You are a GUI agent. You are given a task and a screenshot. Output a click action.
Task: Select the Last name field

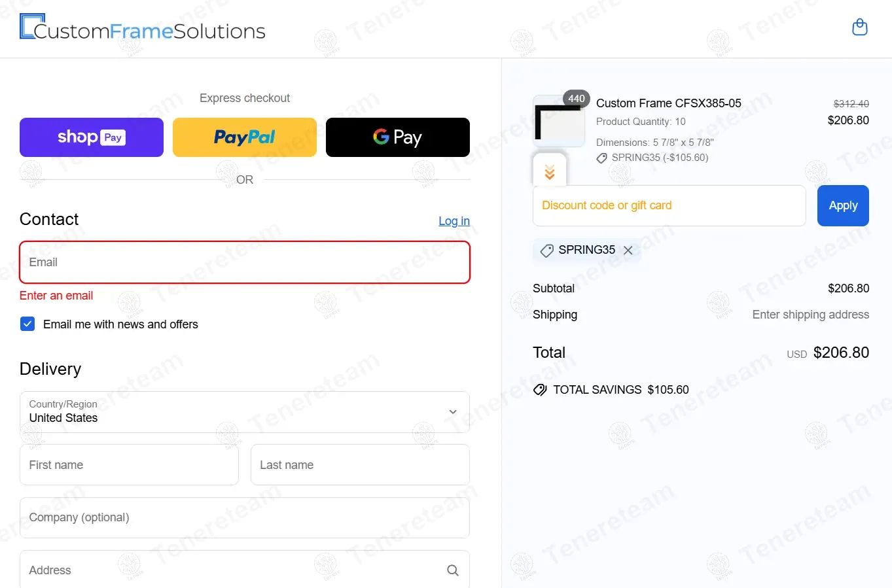pyautogui.click(x=360, y=465)
